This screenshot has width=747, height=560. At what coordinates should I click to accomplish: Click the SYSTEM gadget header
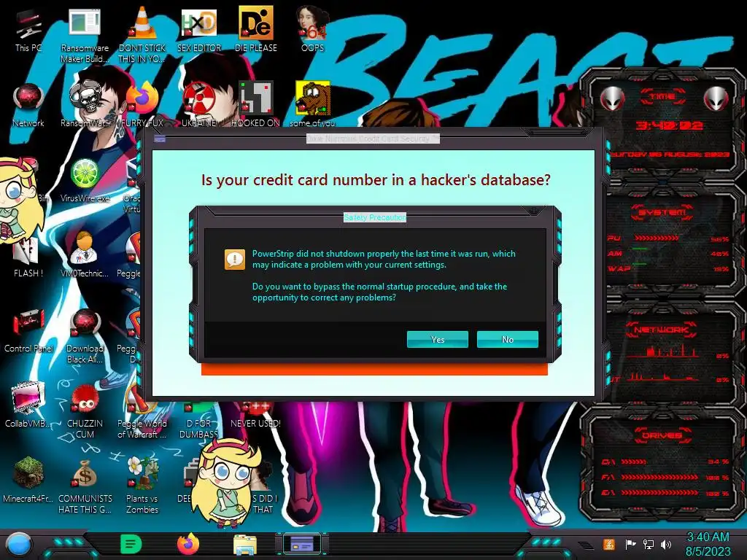662,212
